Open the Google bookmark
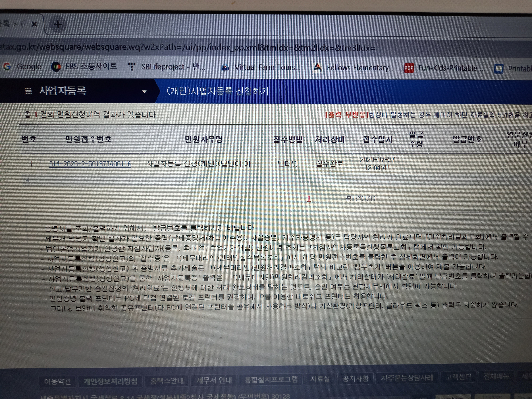Image resolution: width=532 pixels, height=399 pixels. (22, 66)
